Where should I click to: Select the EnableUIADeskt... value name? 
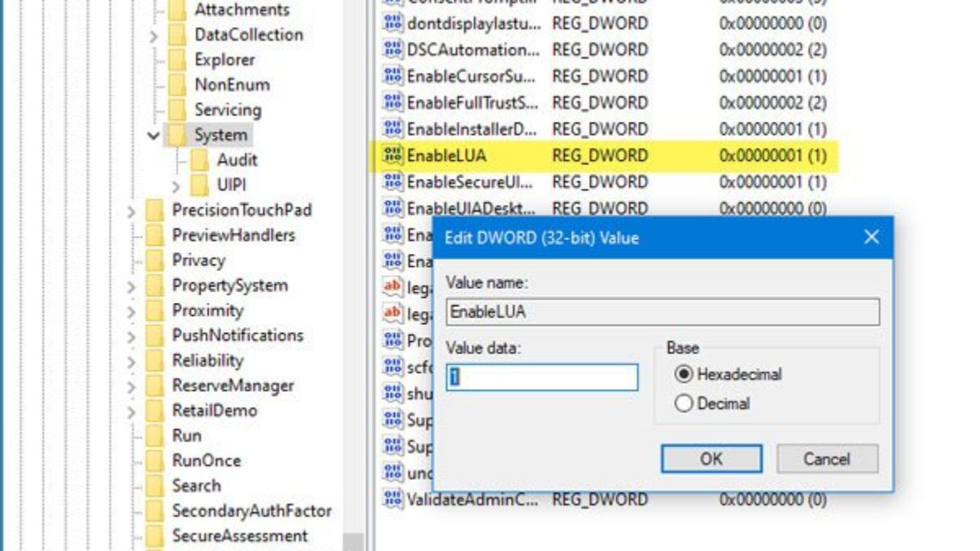[x=471, y=208]
